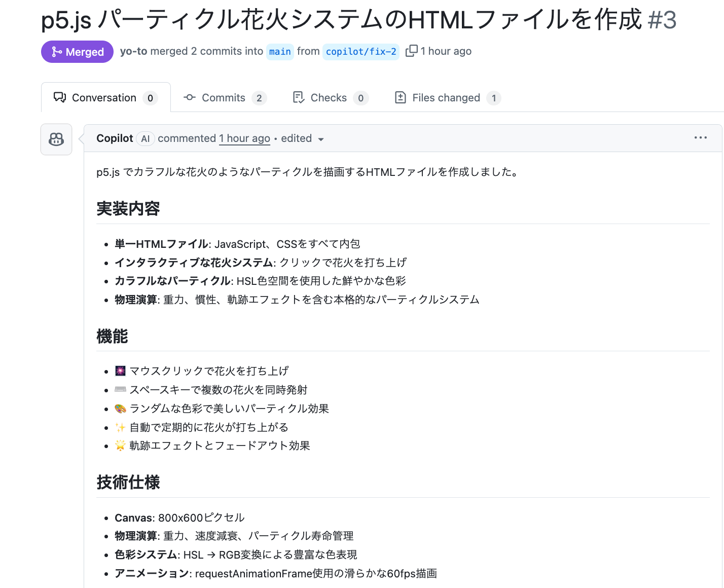724x588 pixels.
Task: Click the 'Canvas: 800x600ピクセル' line
Action: pos(179,518)
